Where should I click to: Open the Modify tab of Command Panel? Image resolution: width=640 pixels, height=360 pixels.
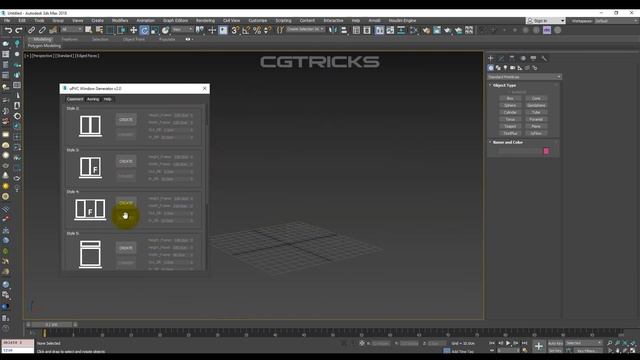pos(501,59)
